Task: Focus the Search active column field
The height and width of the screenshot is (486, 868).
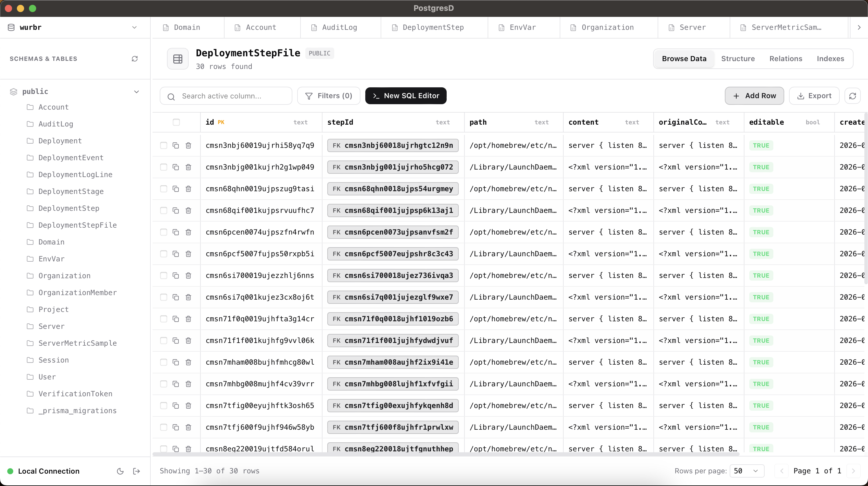Action: [226, 96]
